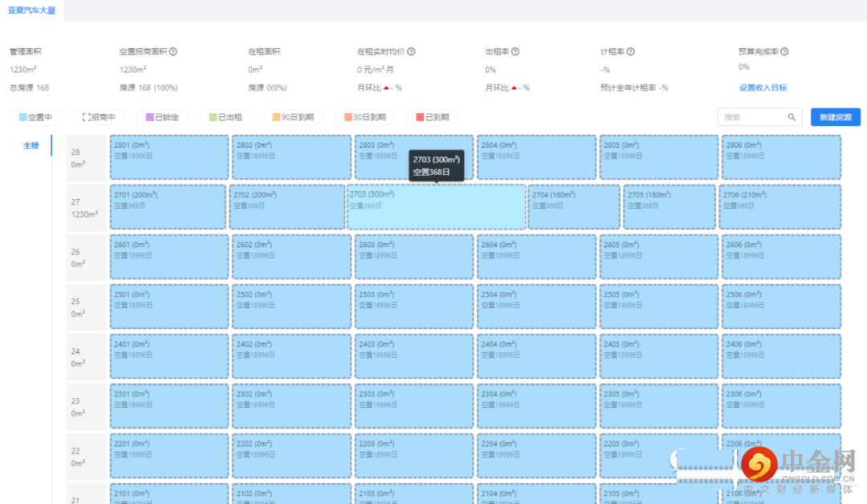Toggle the 已锁定 status filter
867x504 pixels.
tap(162, 117)
